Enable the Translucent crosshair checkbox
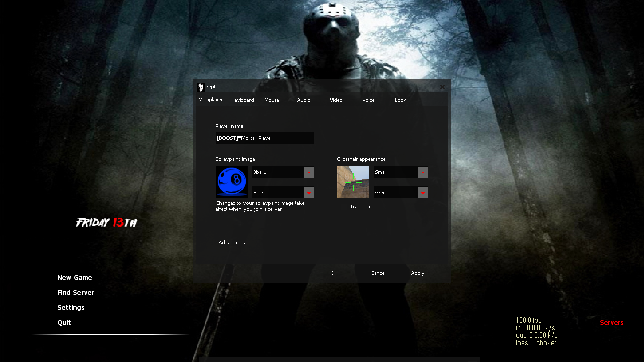This screenshot has width=644, height=362. click(344, 207)
